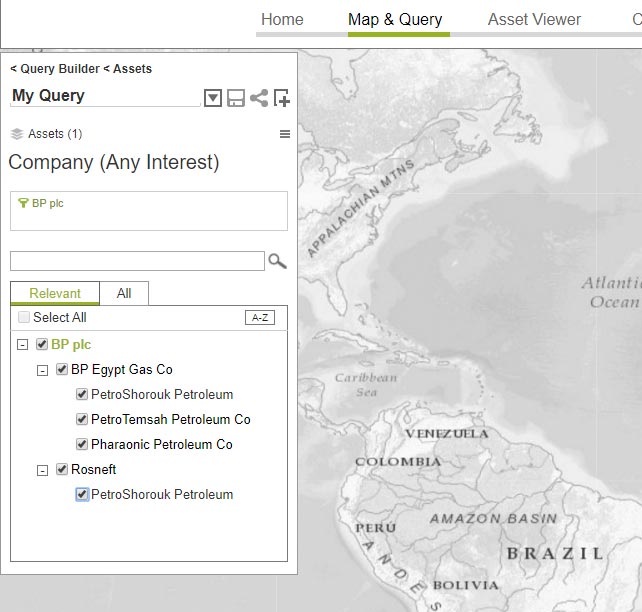The height and width of the screenshot is (612, 642).
Task: Open the Assets hamburger menu icon
Action: (x=285, y=134)
